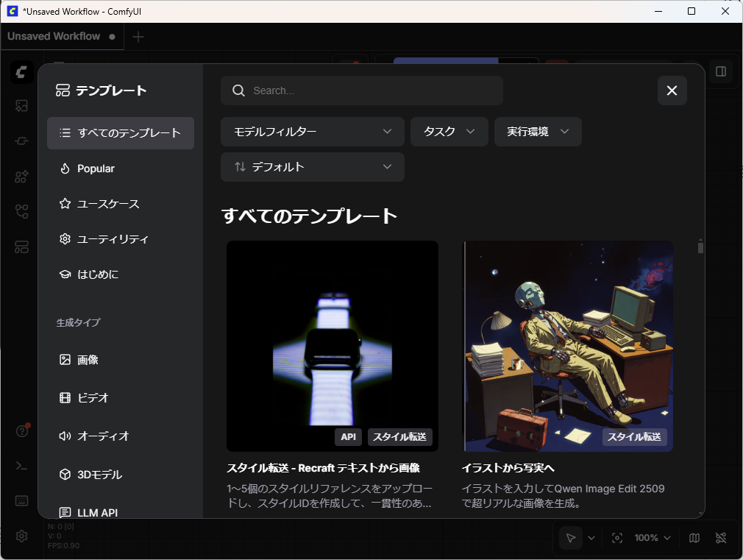Click the fit view icon
743x560 pixels.
617,538
